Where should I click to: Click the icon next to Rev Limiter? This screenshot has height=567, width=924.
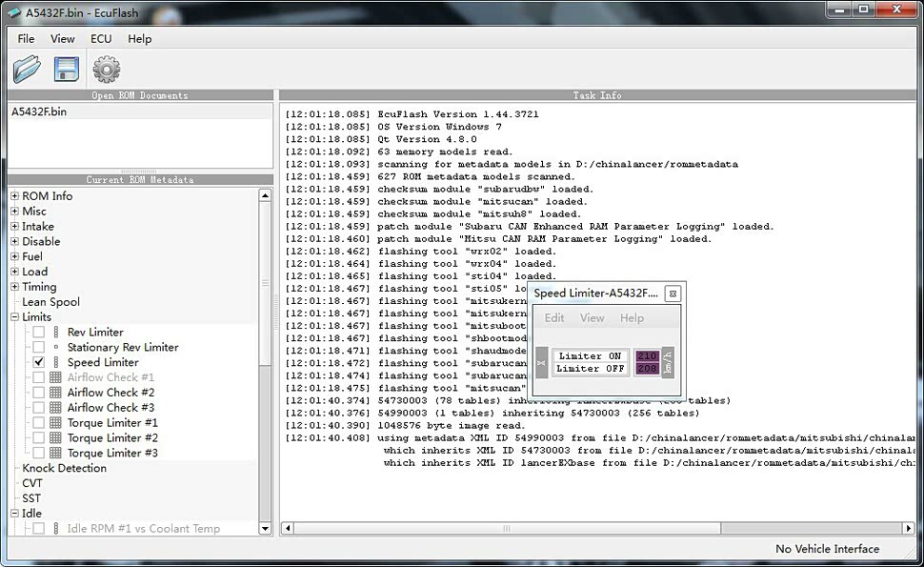[55, 333]
